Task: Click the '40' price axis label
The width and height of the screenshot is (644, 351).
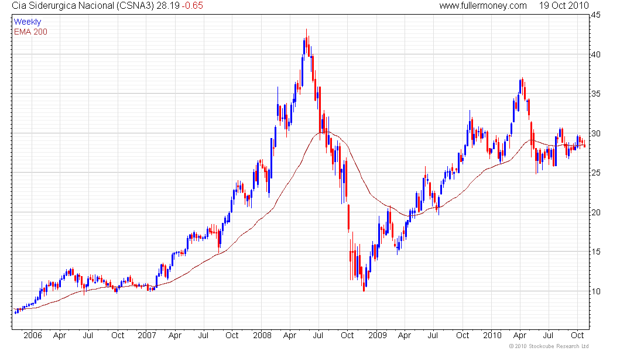Action: point(595,54)
